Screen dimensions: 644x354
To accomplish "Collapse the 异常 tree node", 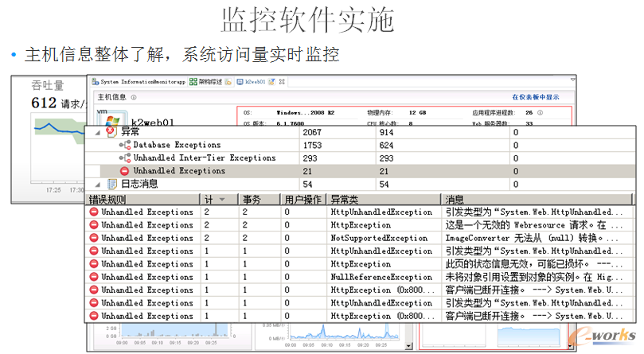I will point(98,132).
